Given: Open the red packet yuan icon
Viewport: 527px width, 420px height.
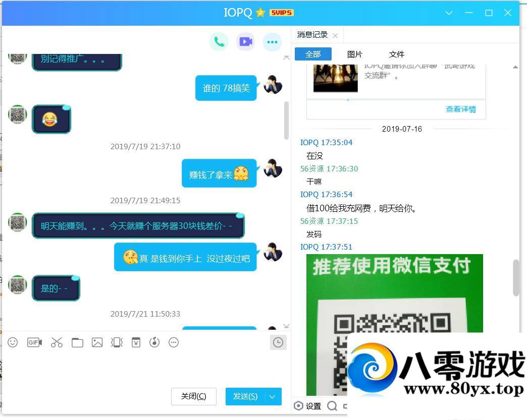Looking at the screenshot, I should coord(136,342).
